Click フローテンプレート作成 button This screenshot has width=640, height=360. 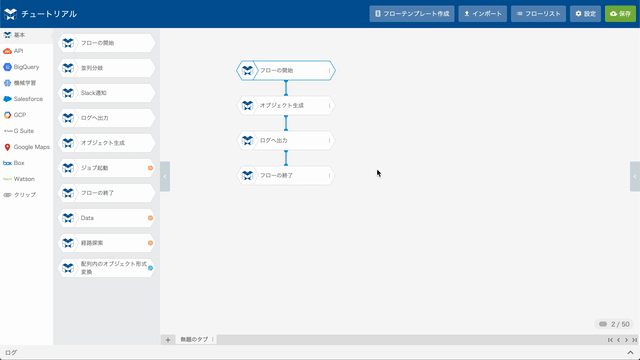tap(412, 14)
